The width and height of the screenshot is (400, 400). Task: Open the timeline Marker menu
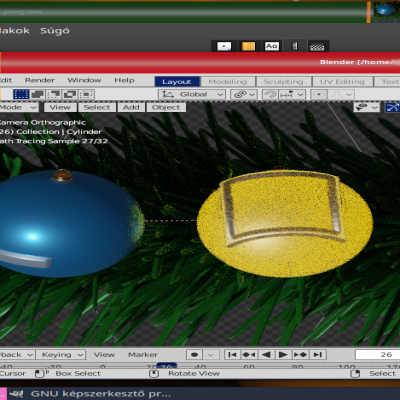coord(143,355)
